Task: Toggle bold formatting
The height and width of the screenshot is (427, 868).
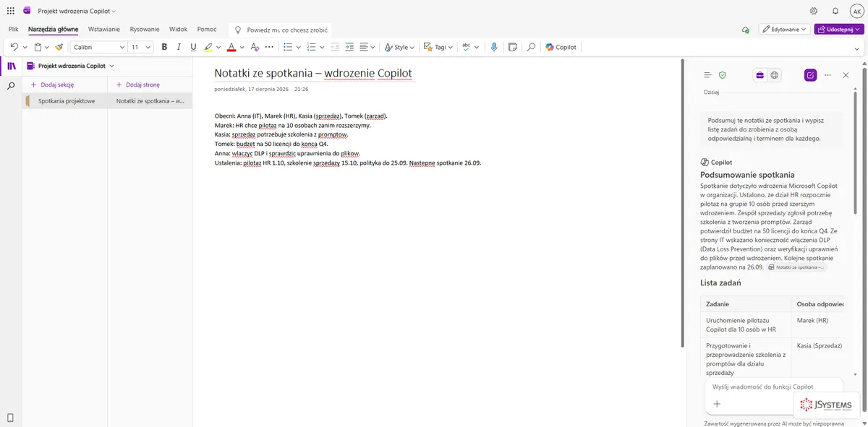Action: (164, 47)
